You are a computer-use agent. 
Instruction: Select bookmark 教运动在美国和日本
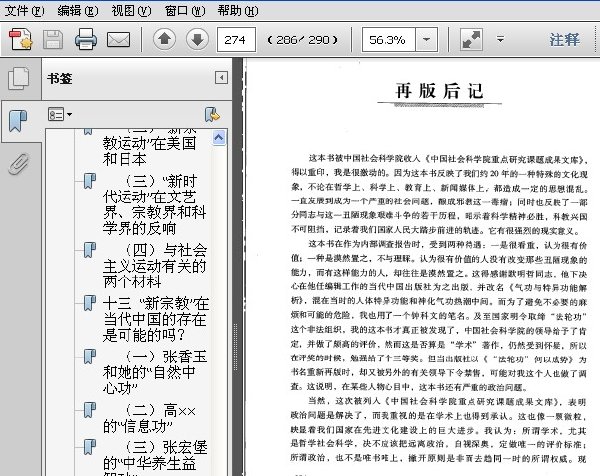(149, 150)
